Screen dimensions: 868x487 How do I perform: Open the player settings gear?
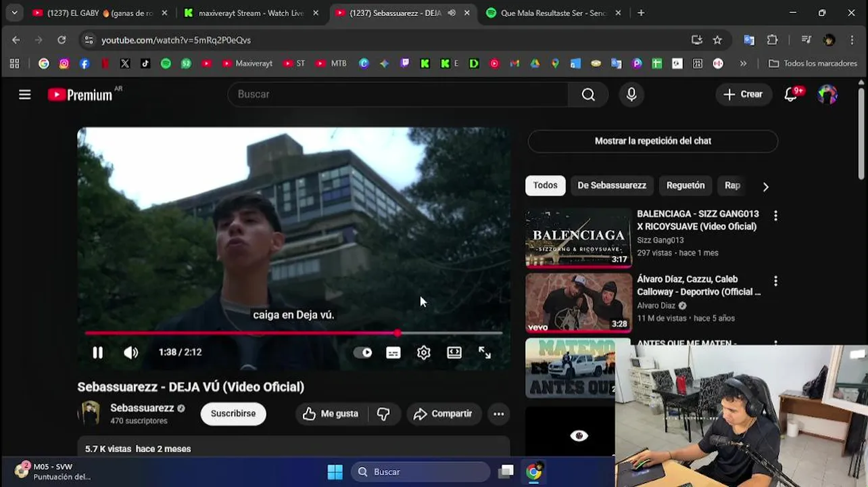[424, 352]
